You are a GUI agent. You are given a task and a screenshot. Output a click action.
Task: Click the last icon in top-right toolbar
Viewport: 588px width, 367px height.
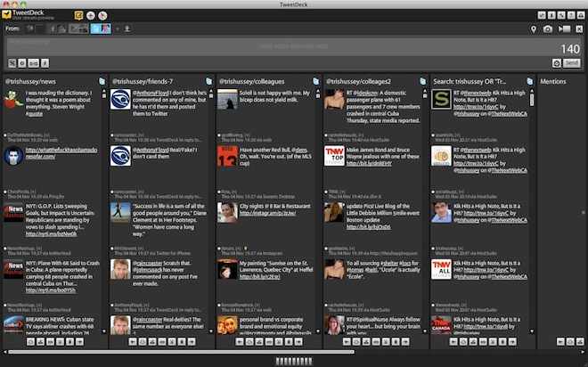click(x=581, y=15)
